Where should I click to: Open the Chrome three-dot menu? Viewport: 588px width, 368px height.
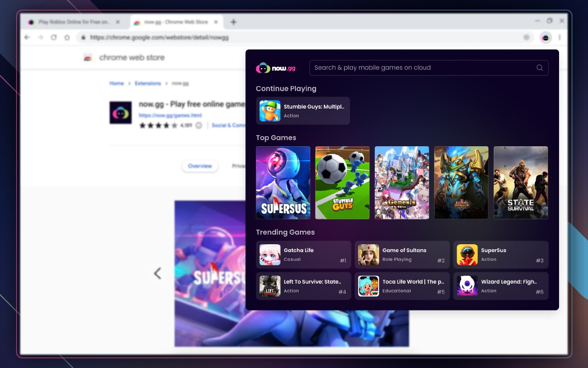560,38
